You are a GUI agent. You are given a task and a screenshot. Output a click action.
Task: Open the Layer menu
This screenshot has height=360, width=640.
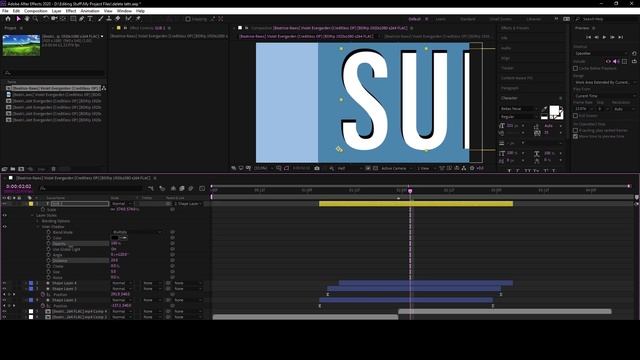pos(57,11)
